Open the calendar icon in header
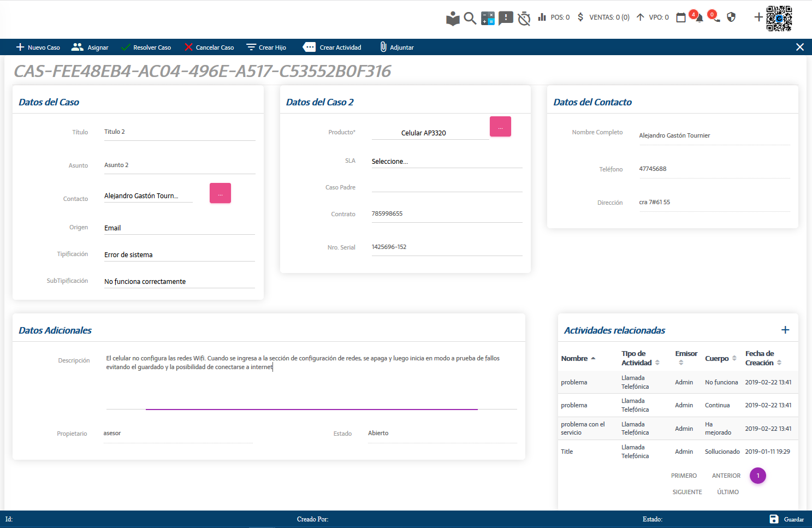Image resolution: width=812 pixels, height=528 pixels. [x=681, y=17]
